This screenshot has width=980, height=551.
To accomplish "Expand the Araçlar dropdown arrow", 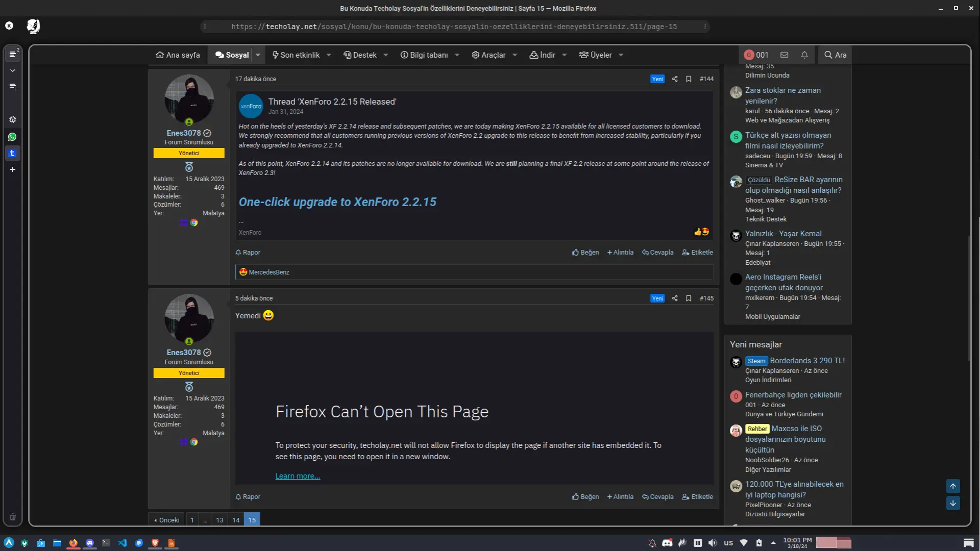I will click(515, 55).
